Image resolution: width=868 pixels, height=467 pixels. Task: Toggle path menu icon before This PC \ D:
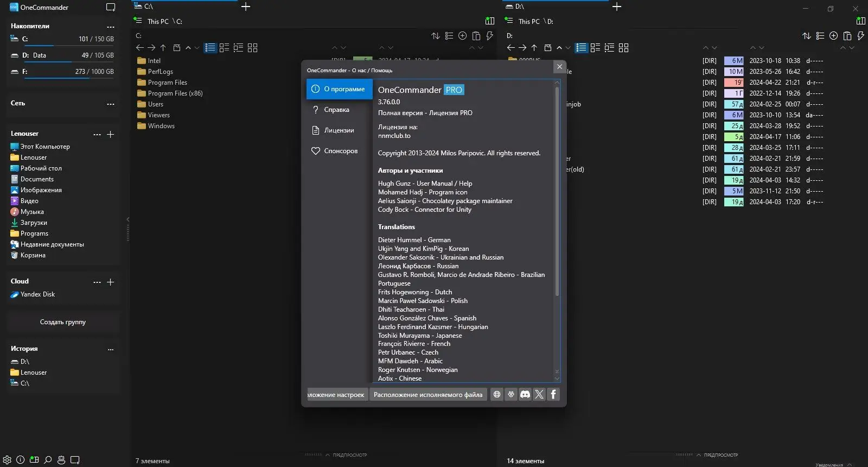tap(509, 21)
